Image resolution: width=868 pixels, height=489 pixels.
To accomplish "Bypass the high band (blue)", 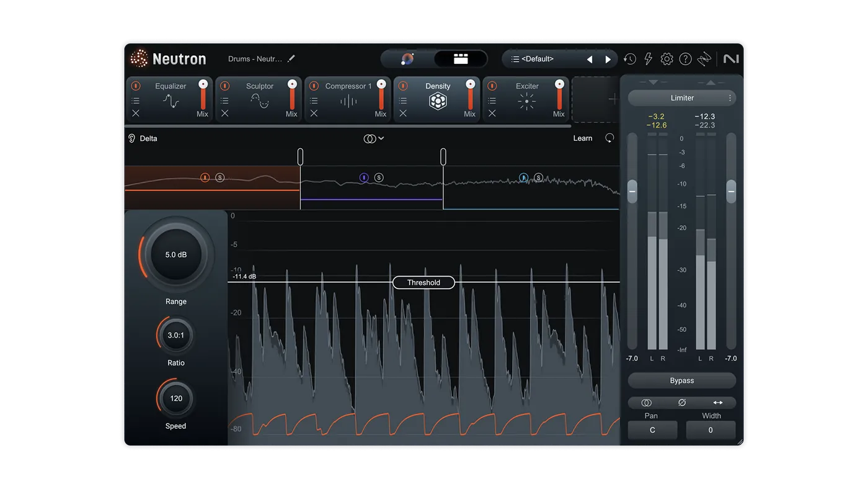I will click(x=524, y=177).
